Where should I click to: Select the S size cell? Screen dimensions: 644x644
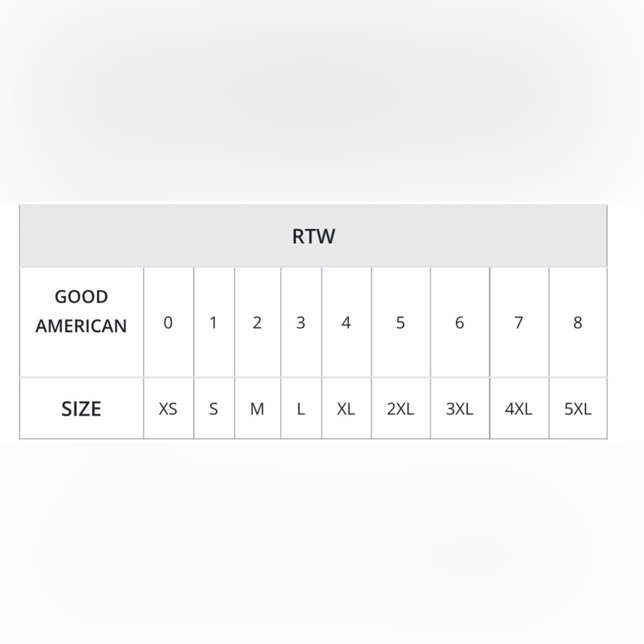pos(214,408)
